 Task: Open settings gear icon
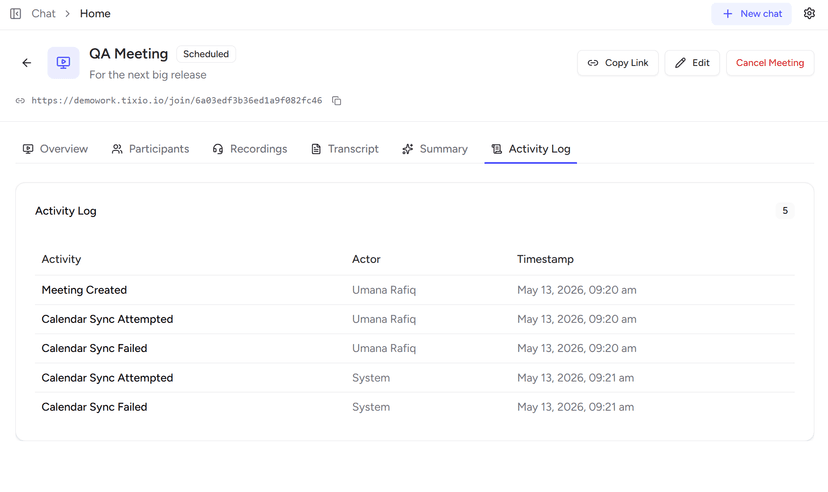pyautogui.click(x=809, y=14)
